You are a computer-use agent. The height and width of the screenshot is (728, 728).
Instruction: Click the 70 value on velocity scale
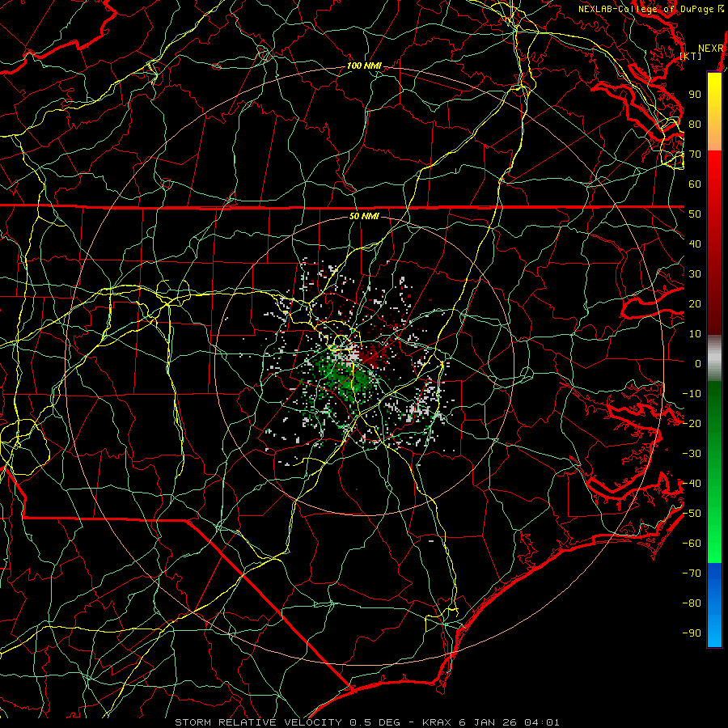pos(695,154)
